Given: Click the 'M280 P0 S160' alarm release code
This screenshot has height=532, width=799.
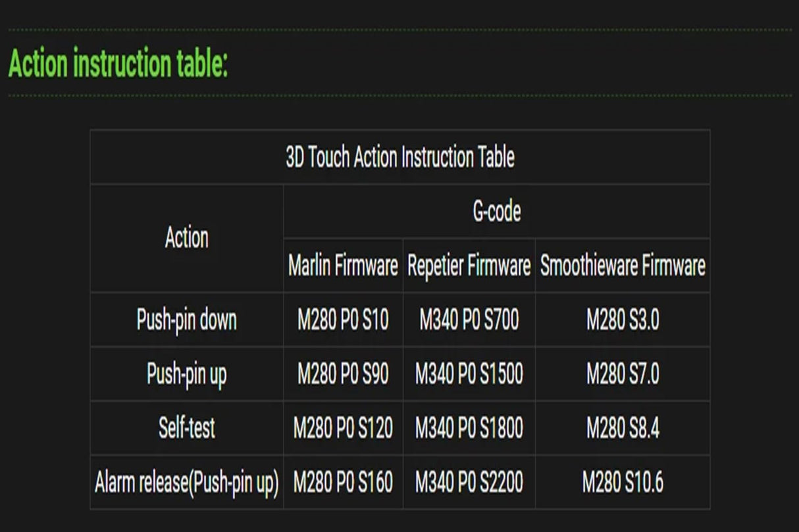Looking at the screenshot, I should (x=343, y=483).
